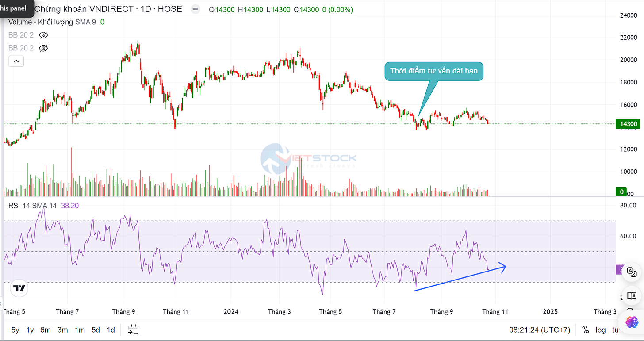This screenshot has height=341, width=644.
Task: Show the upper BB 20 2 indicator via eye icon
Action: pyautogui.click(x=43, y=35)
